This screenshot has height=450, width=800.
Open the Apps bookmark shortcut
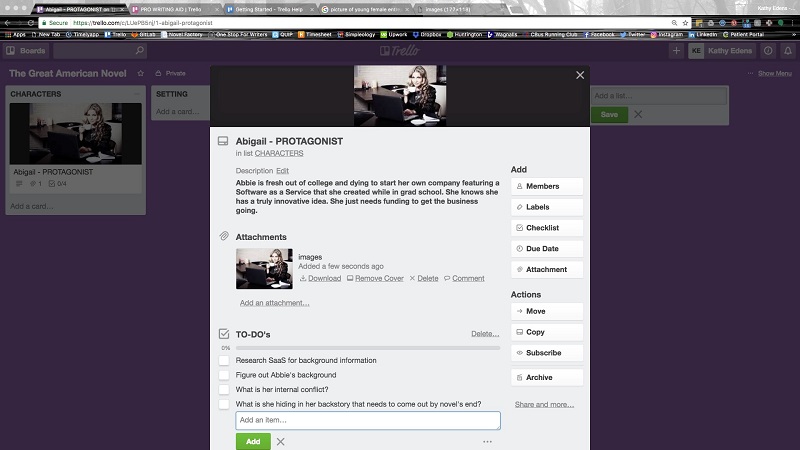pyautogui.click(x=15, y=35)
